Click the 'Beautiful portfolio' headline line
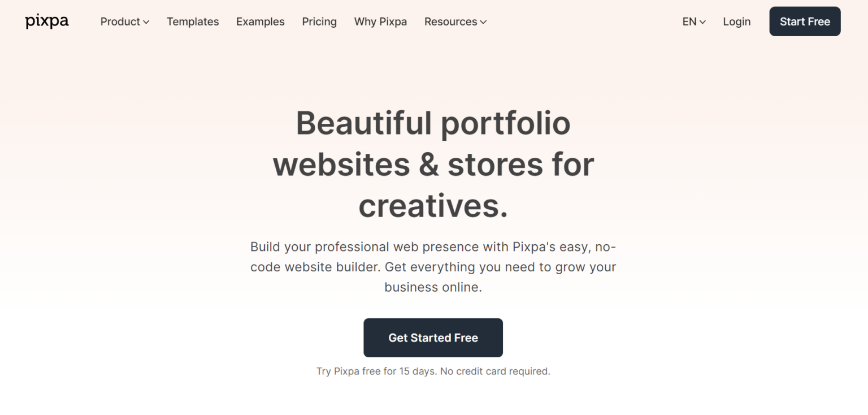This screenshot has height=415, width=868. [x=433, y=123]
